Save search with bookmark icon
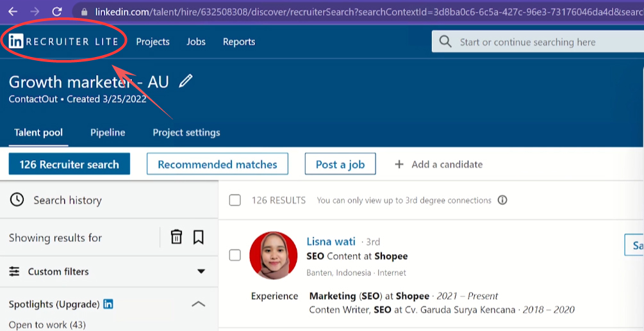This screenshot has width=644, height=331. 199,237
